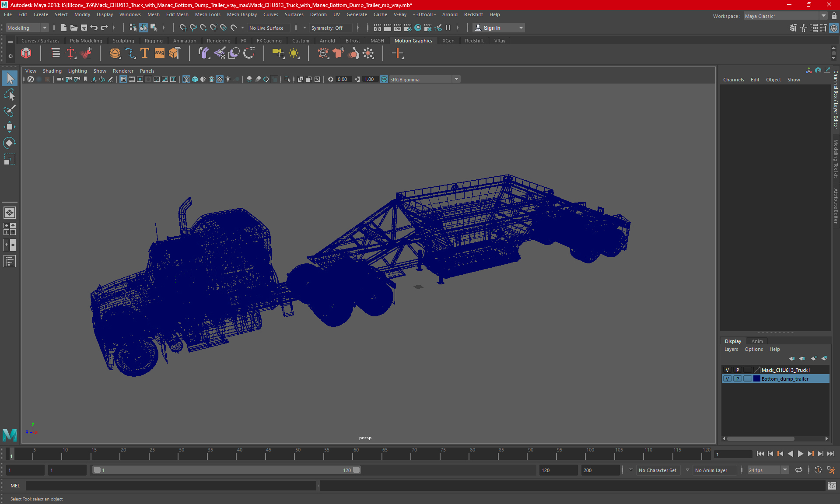Image resolution: width=840 pixels, height=504 pixels.
Task: Open the No Character Set dropdown arrow
Action: pyautogui.click(x=631, y=470)
